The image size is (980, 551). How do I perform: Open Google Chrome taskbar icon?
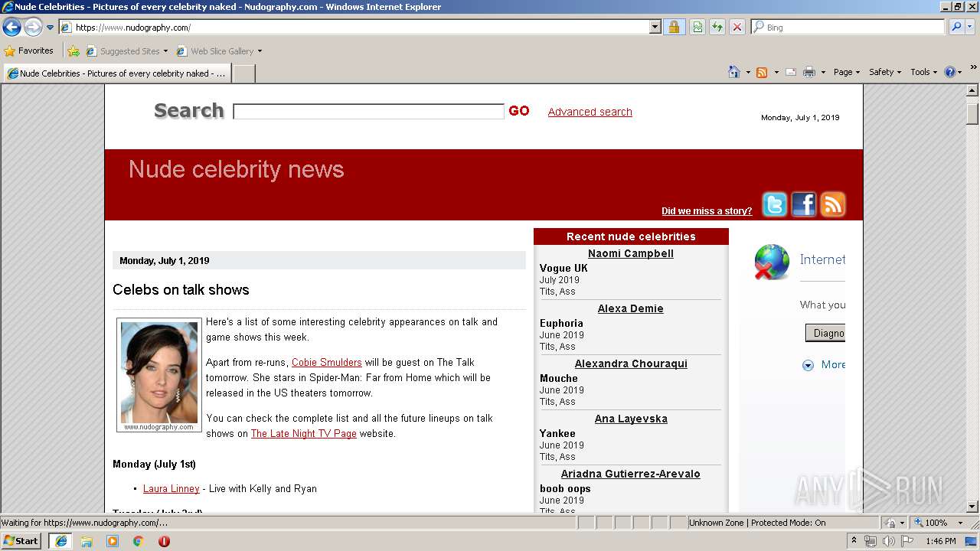coord(138,541)
